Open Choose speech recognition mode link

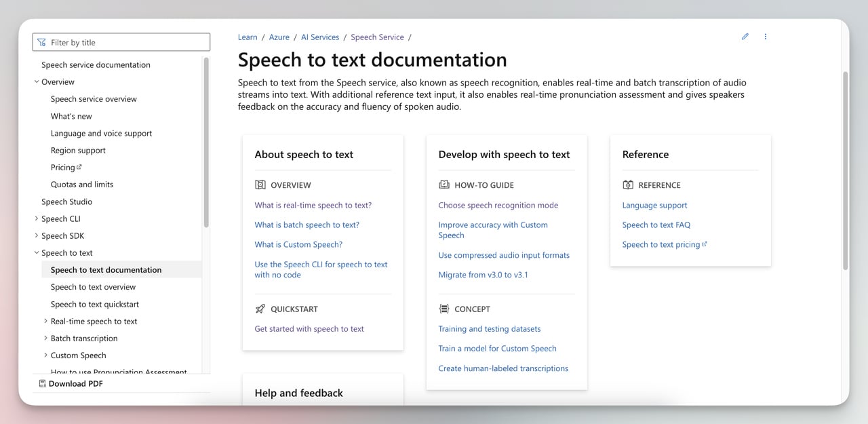(x=498, y=206)
